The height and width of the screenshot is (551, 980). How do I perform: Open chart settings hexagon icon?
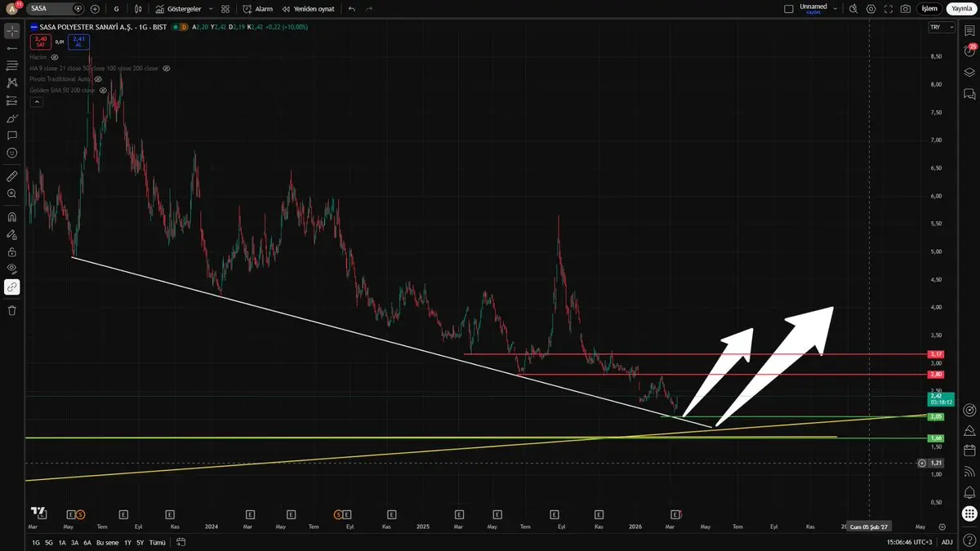tap(871, 8)
